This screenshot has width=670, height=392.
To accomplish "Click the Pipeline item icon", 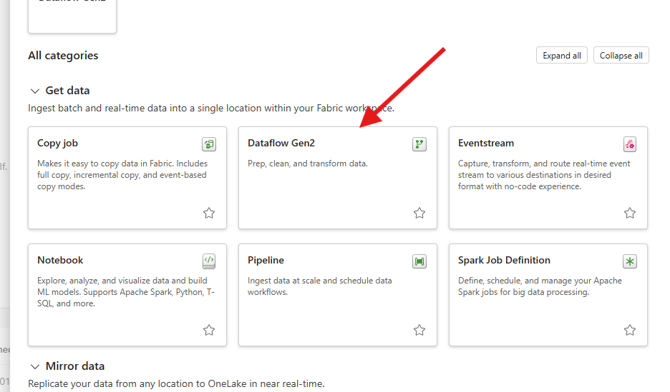I will [419, 261].
